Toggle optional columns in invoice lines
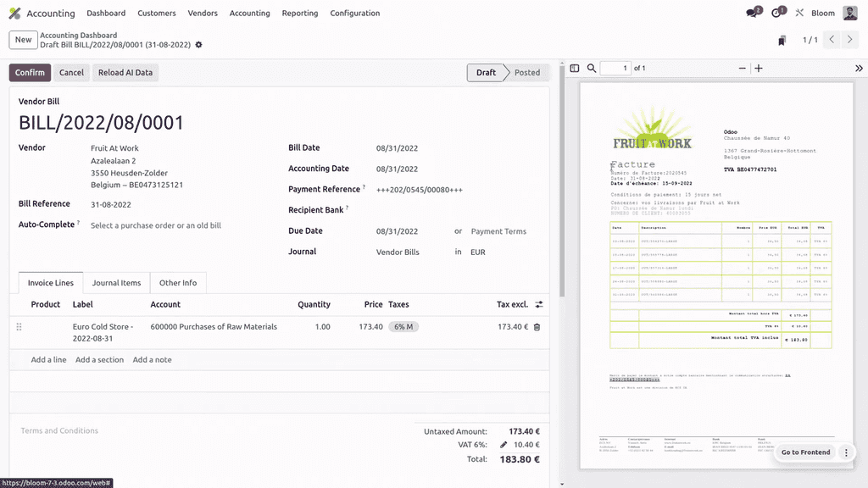This screenshot has width=868, height=488. click(x=538, y=304)
